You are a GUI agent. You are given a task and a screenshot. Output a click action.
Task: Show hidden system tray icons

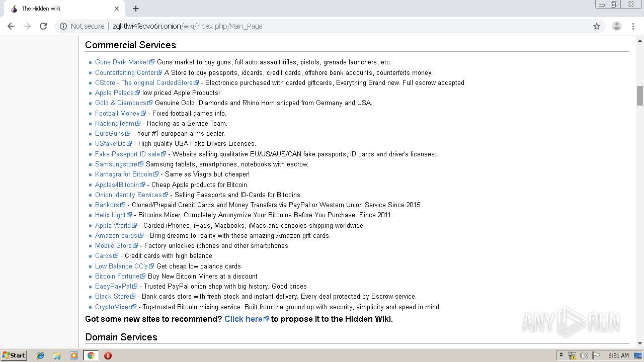561,355
